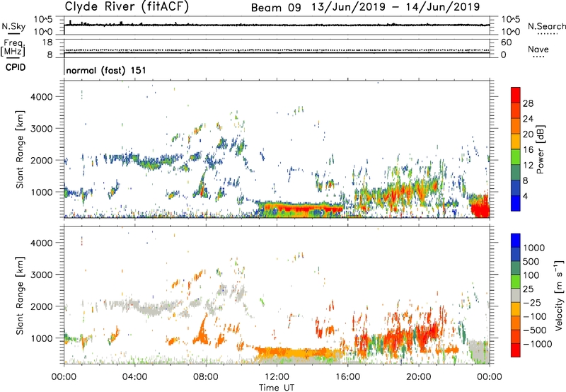Click the '16:00' time axis tick label
Viewport: 566px width, 392px height.
(x=347, y=377)
